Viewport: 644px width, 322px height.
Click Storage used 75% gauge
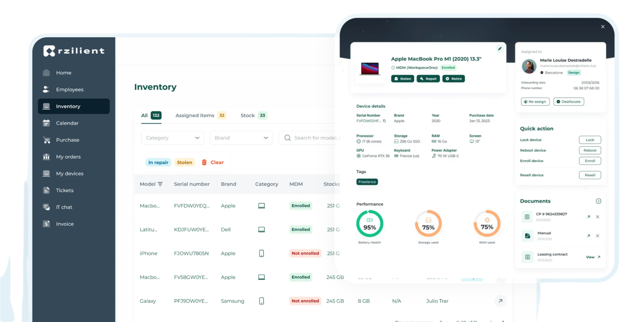(428, 224)
